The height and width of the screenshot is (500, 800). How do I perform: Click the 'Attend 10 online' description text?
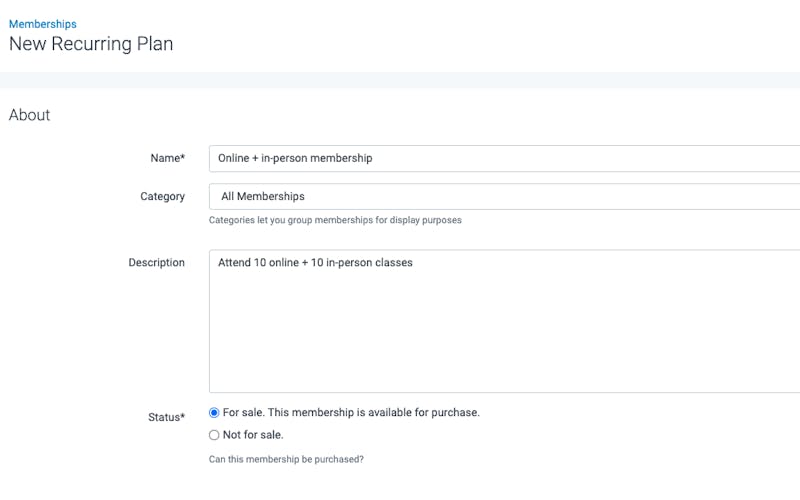coord(258,263)
